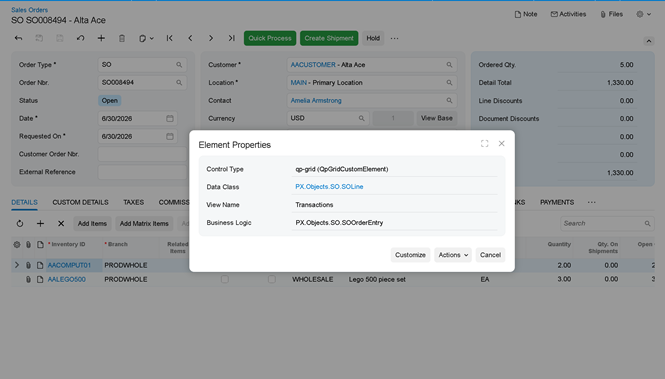The image size is (665, 379).
Task: Click the Quick Process button
Action: click(x=270, y=38)
